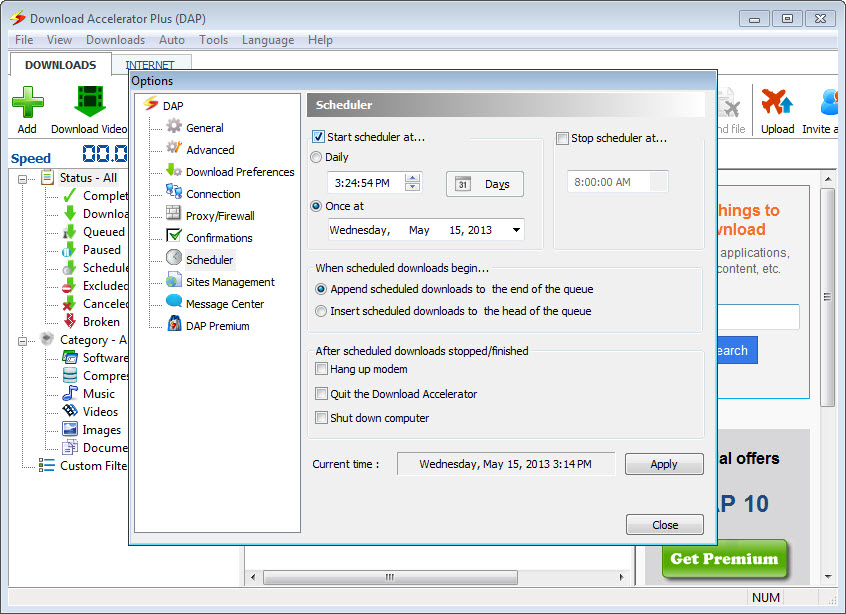Select the Once at radio button
Viewport: 846px width, 614px height.
316,206
